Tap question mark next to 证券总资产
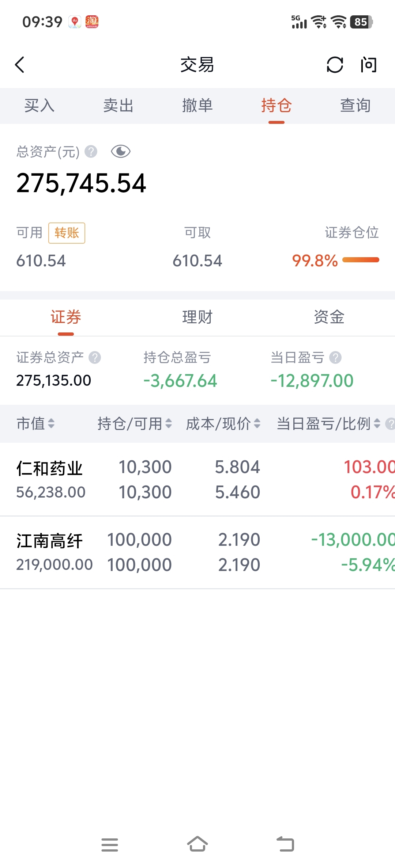The image size is (395, 868). click(95, 358)
